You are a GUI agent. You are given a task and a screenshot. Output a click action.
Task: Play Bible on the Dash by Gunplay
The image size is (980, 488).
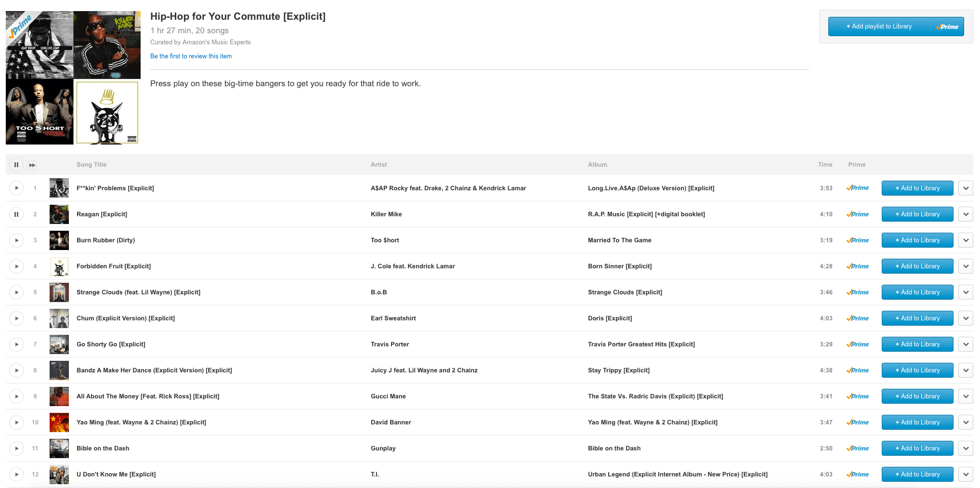click(x=16, y=448)
